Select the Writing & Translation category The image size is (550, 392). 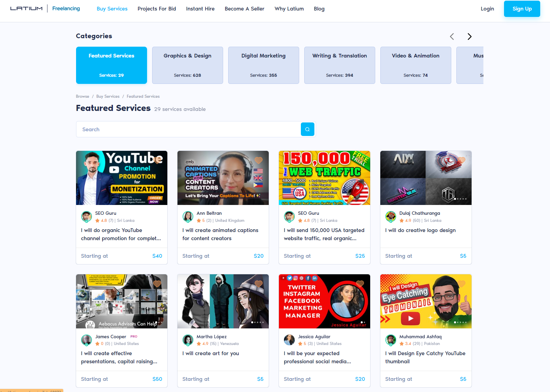(340, 65)
